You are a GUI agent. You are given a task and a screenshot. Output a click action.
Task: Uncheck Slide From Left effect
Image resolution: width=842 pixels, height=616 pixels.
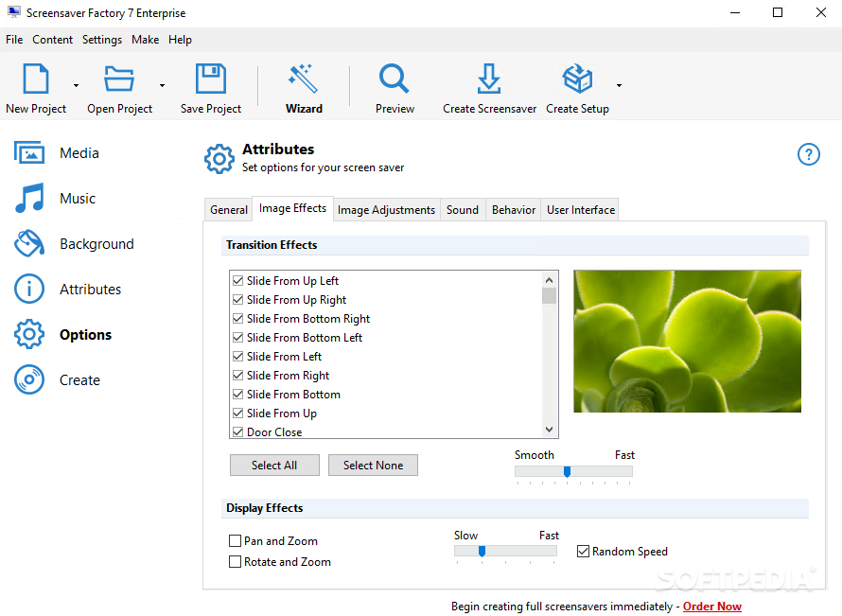click(x=237, y=356)
